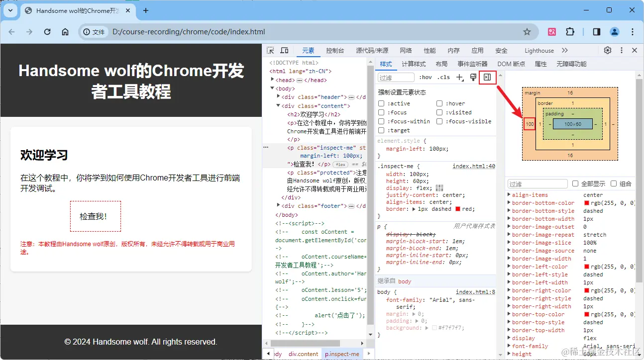The height and width of the screenshot is (360, 644).
Task: Click the ellipsis after the header div
Action: tap(351, 97)
